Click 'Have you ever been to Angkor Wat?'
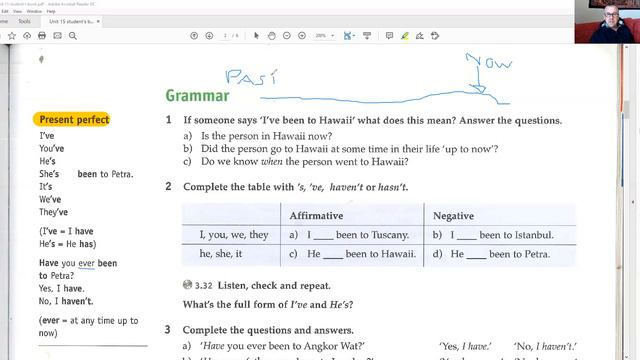640x360 pixels. (282, 346)
